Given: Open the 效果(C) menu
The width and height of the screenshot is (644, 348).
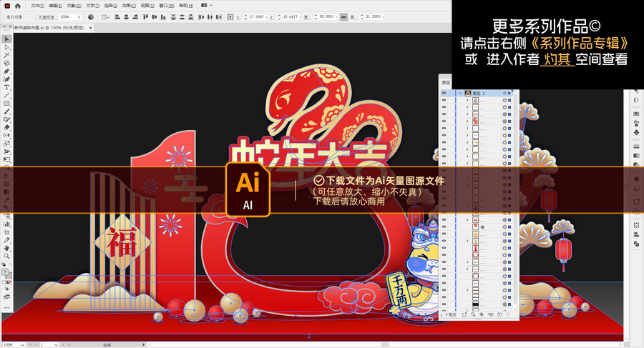Looking at the screenshot, I should coord(129,6).
